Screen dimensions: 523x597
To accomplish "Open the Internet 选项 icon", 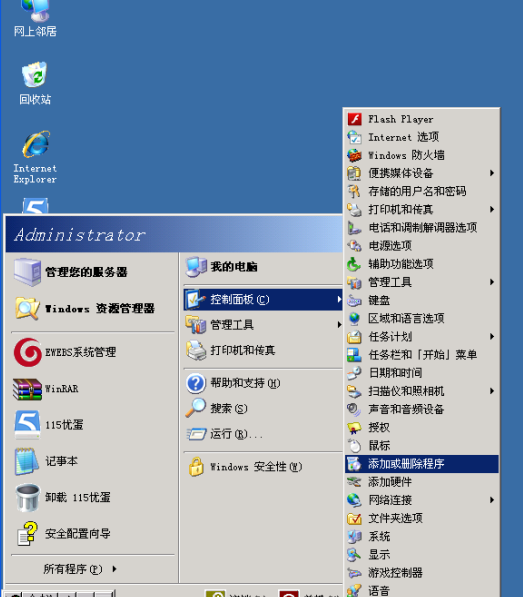I will 354,137.
